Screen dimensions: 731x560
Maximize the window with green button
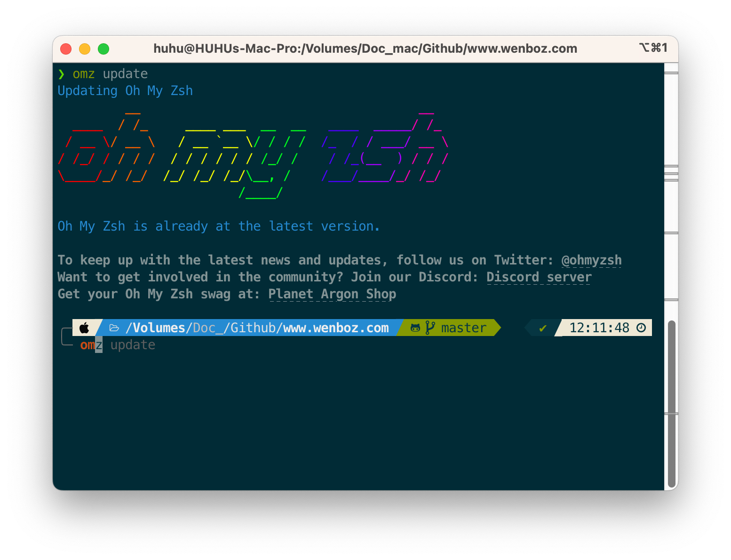(103, 49)
